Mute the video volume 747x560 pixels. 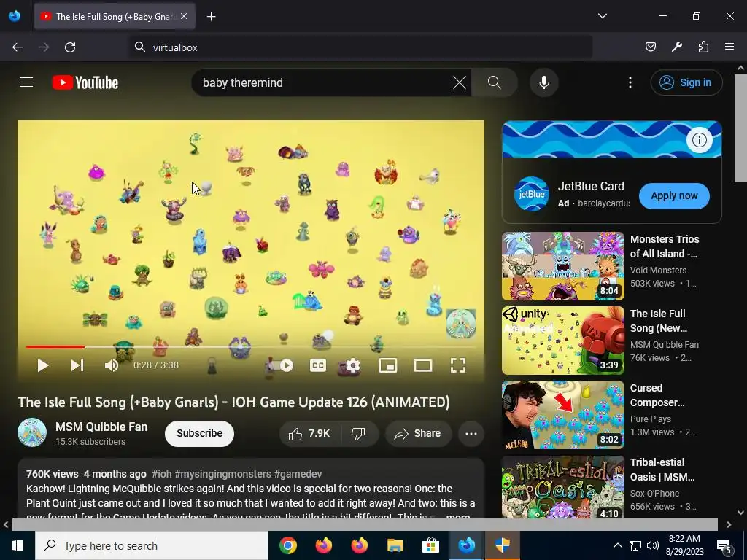point(112,365)
